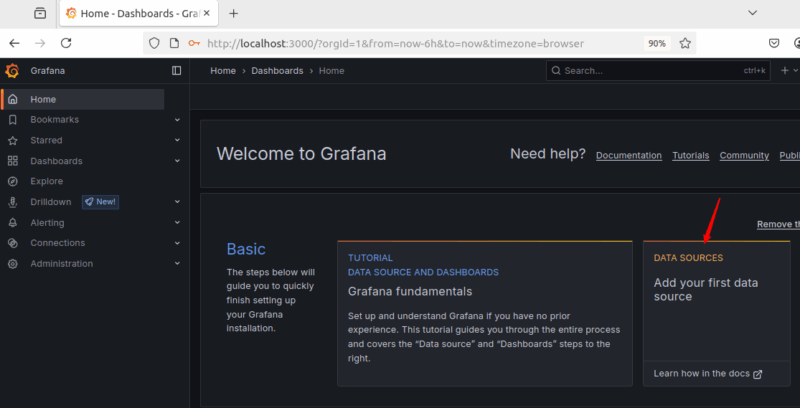Open Explore from the sidebar
The width and height of the screenshot is (800, 408).
coord(46,181)
